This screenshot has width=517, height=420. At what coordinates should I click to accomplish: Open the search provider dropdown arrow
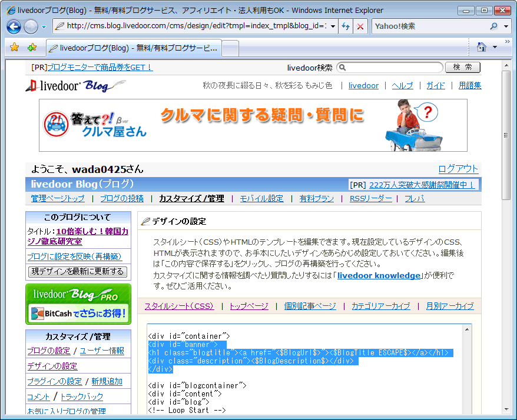506,26
